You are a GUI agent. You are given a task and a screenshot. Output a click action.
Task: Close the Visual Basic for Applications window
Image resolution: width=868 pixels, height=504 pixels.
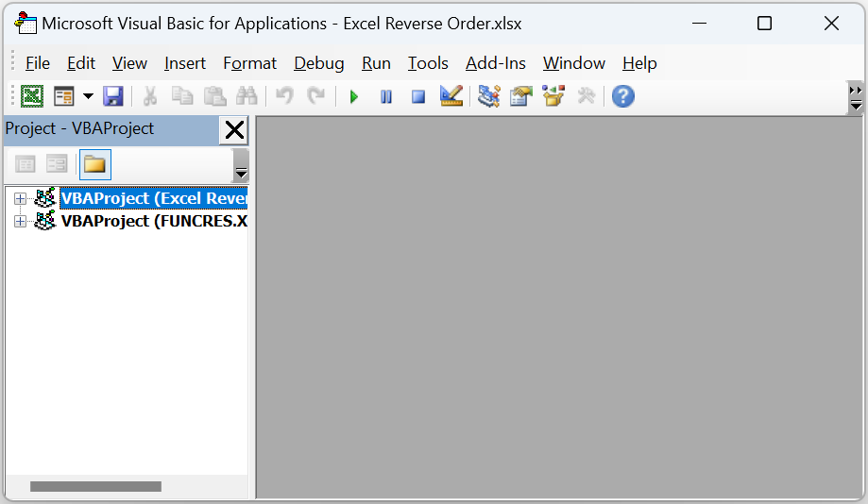pyautogui.click(x=831, y=24)
